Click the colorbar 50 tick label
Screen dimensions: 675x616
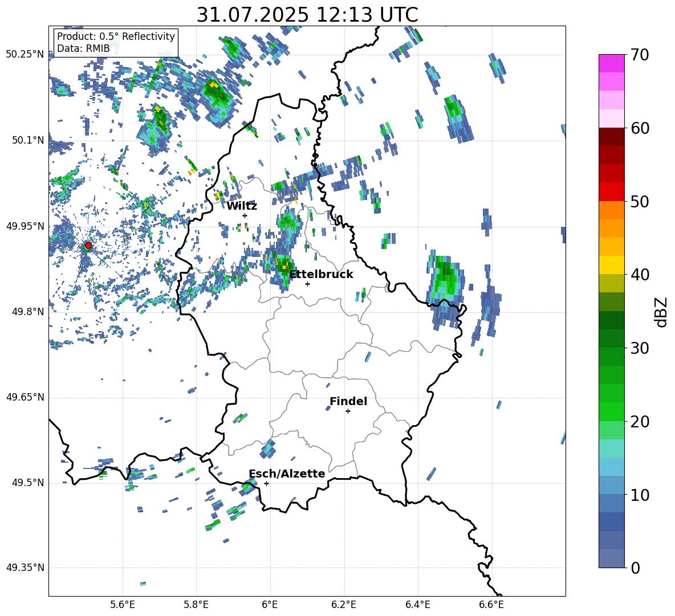pyautogui.click(x=640, y=201)
